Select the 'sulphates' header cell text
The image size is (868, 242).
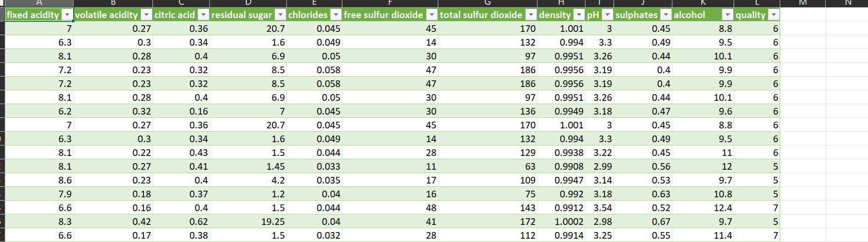[x=636, y=15]
